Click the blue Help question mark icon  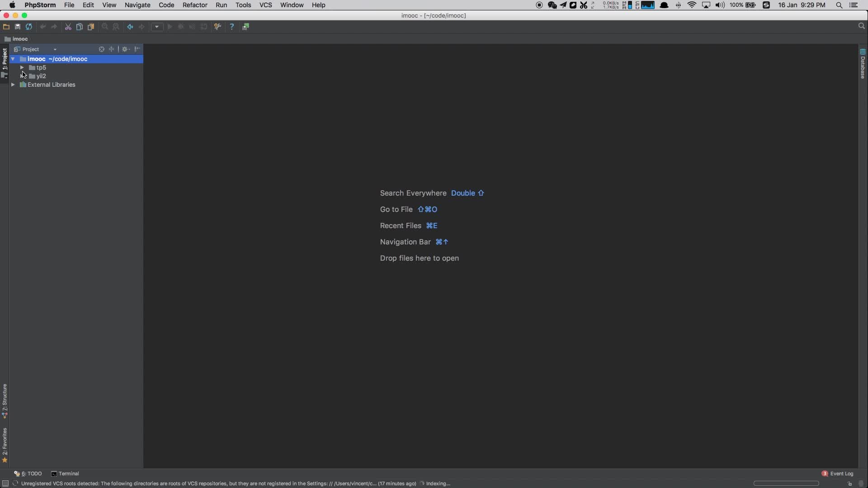point(232,27)
